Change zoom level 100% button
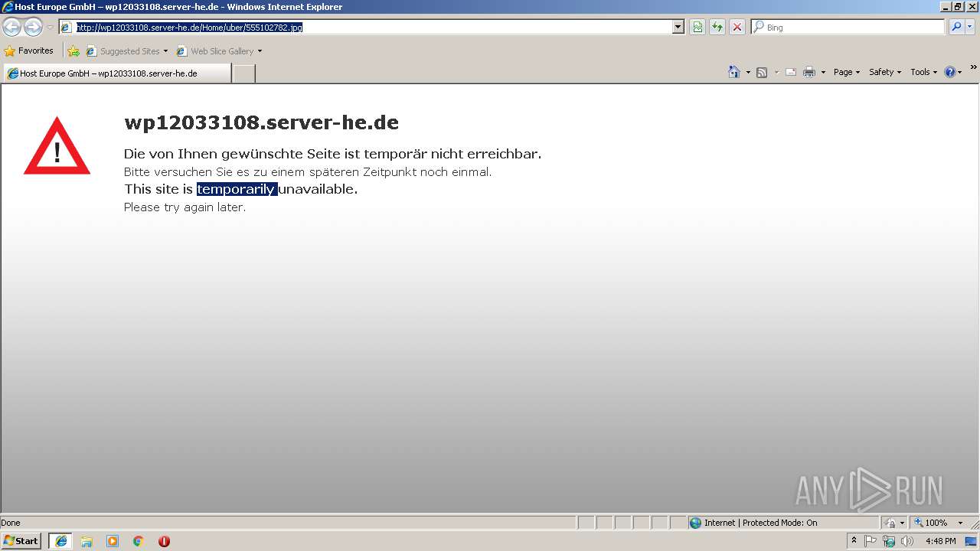 (x=931, y=523)
